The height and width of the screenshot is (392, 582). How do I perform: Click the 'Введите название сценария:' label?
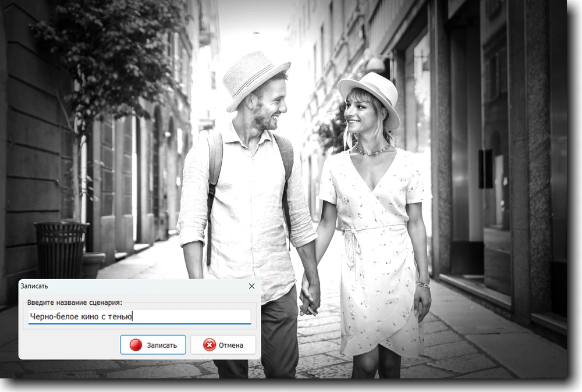pyautogui.click(x=74, y=302)
